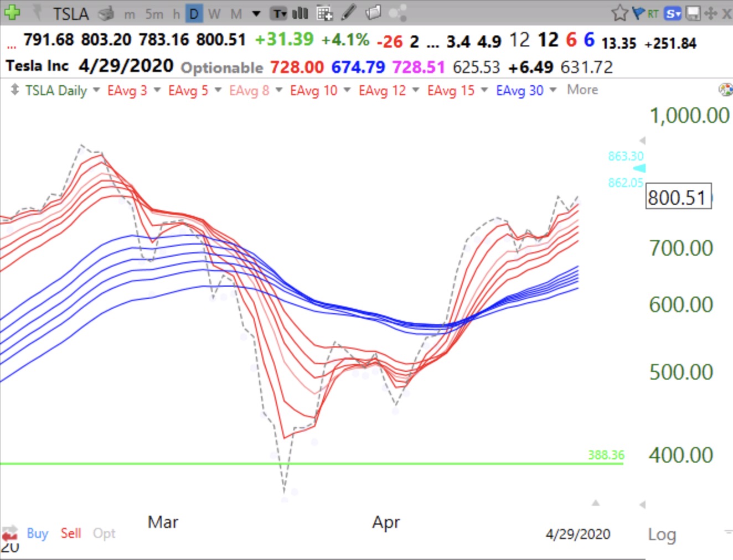The width and height of the screenshot is (733, 560).
Task: Click the move window arrows icon
Action: 710,13
